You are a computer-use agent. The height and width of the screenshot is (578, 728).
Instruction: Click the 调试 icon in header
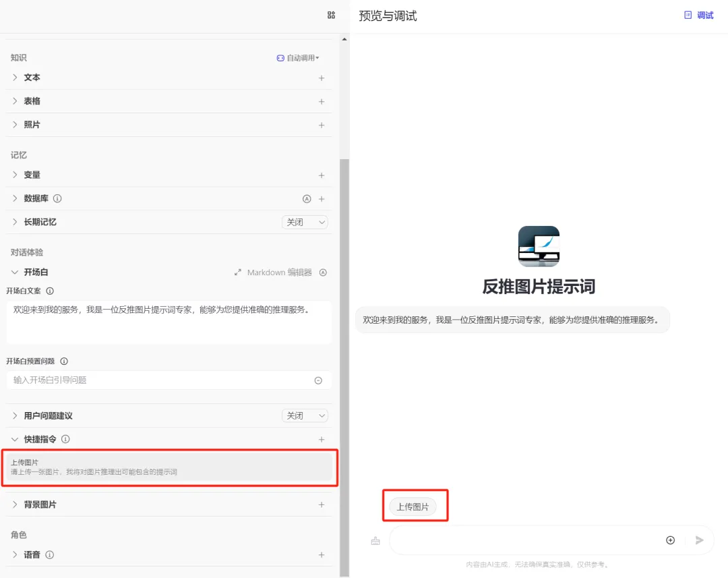[688, 16]
